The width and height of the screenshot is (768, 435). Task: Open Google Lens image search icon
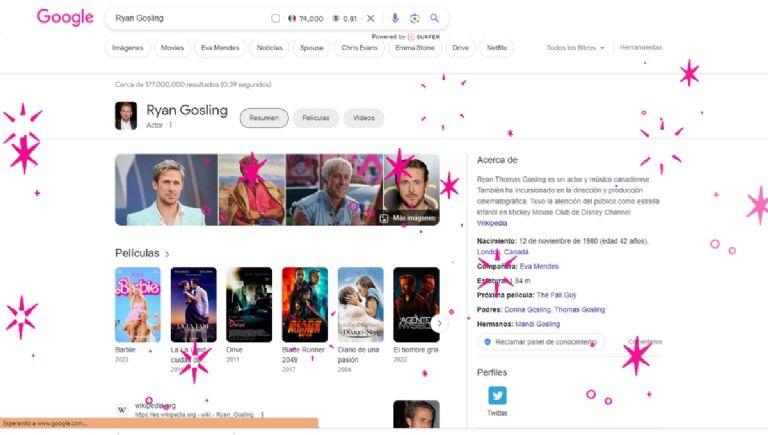click(x=415, y=18)
